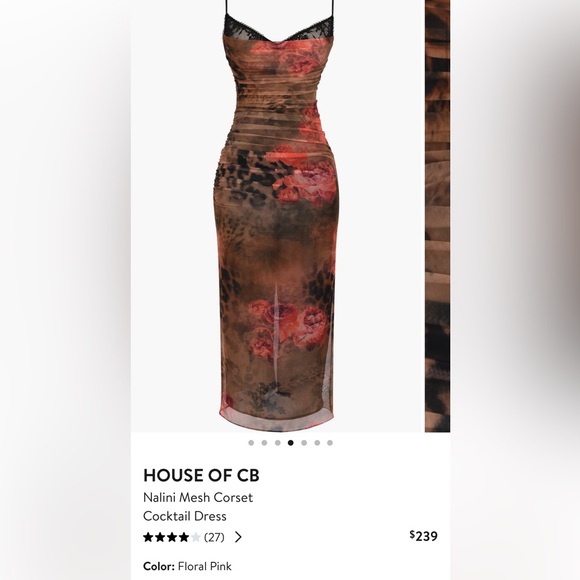Tap the empty fifth rating star
The width and height of the screenshot is (580, 580).
click(196, 537)
